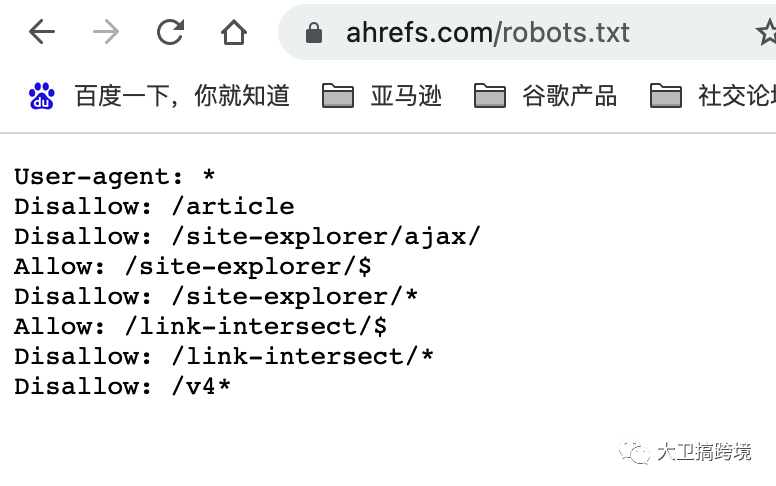
Task: Click the "Disallow: /link-intersect/*" line
Action: click(224, 356)
